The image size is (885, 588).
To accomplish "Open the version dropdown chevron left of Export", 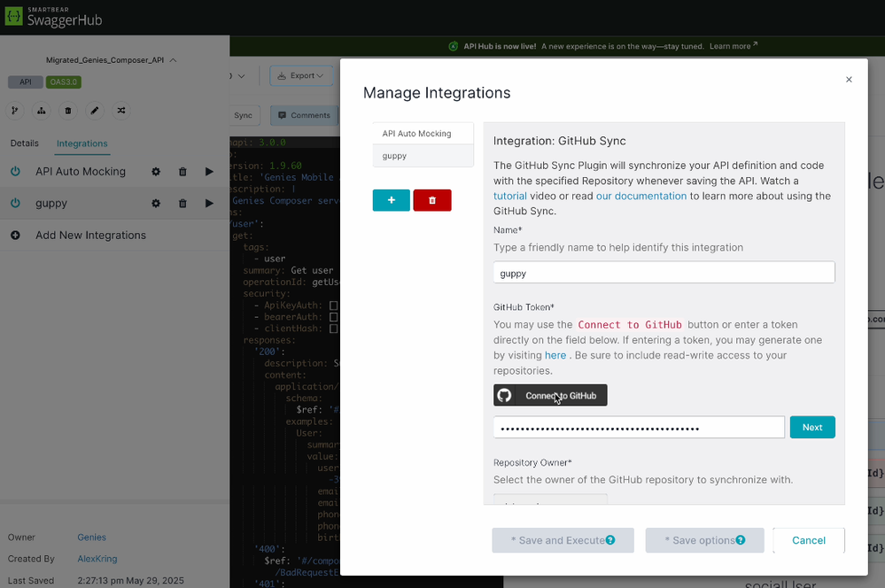I will click(242, 75).
